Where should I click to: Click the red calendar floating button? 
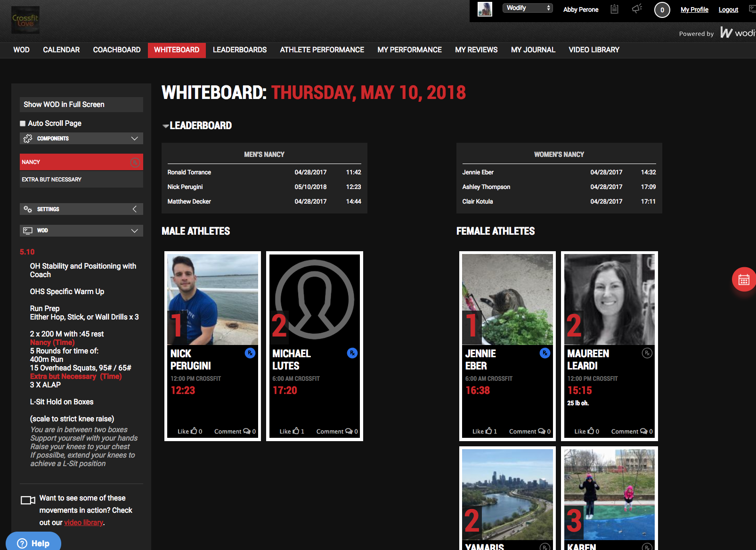744,279
